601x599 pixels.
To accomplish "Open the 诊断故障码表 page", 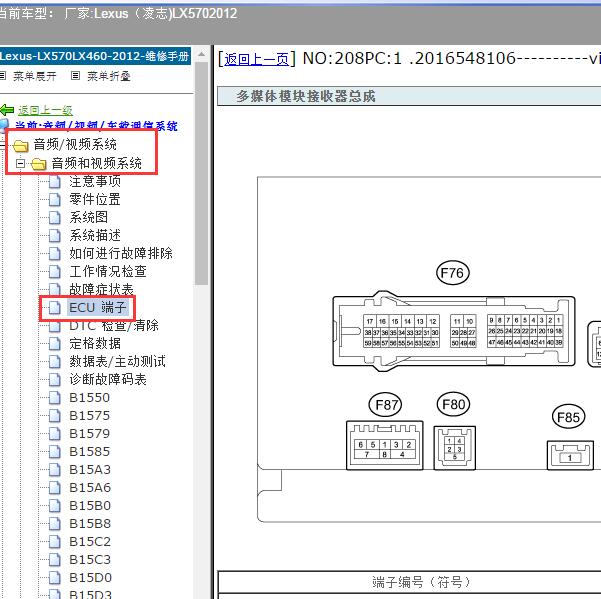I will [108, 379].
